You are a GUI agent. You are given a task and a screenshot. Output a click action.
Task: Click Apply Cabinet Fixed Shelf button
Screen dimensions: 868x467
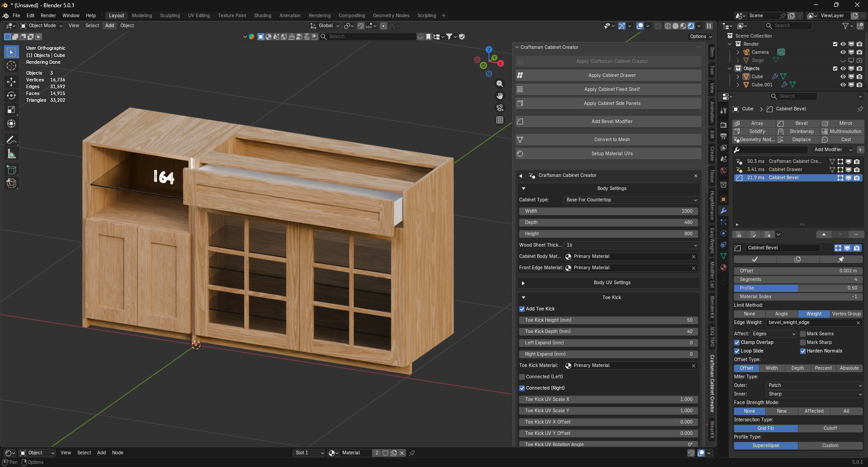click(x=608, y=90)
